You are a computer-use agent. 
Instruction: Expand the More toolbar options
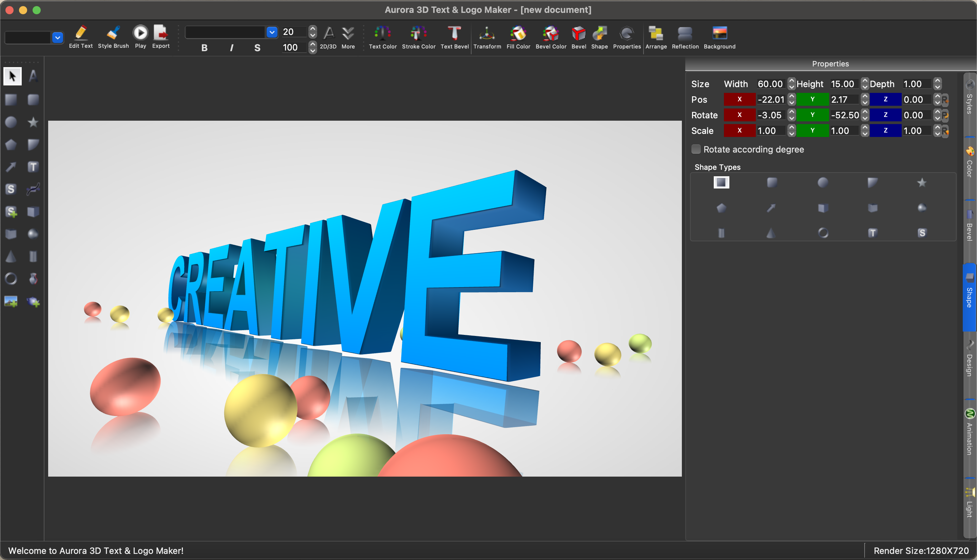coord(348,38)
